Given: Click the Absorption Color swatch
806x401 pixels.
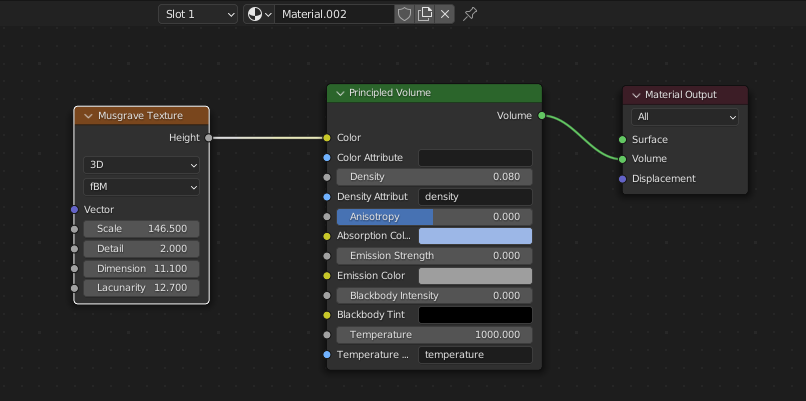Looking at the screenshot, I should pos(475,236).
